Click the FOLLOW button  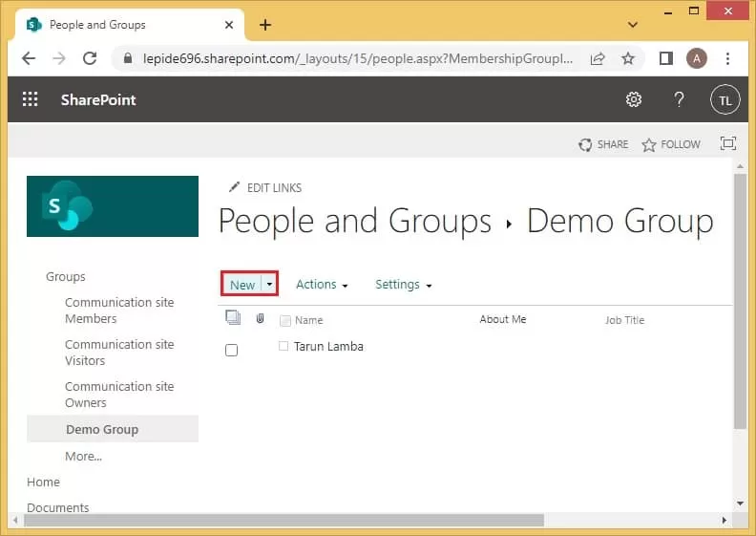671,144
